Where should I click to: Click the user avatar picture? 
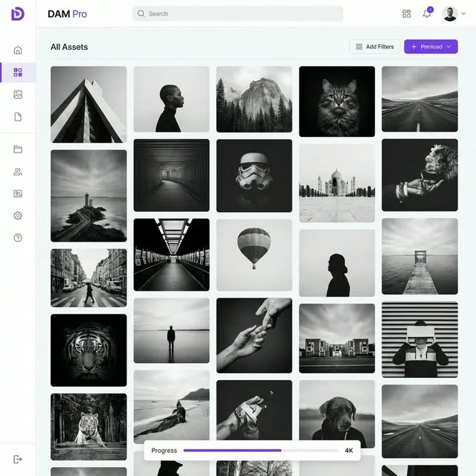pyautogui.click(x=450, y=13)
